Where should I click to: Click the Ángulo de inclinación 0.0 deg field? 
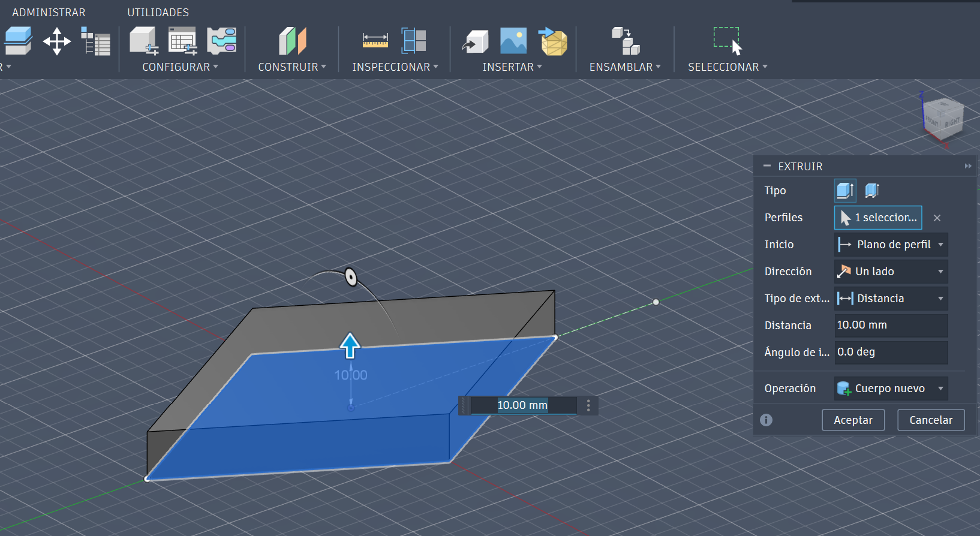coord(891,353)
